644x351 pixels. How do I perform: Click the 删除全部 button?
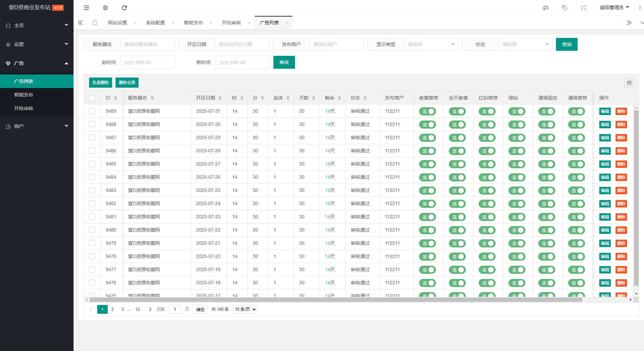click(x=127, y=83)
